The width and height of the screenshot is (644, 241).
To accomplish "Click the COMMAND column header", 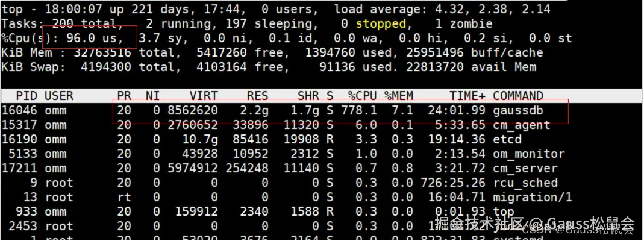I will 518,96.
